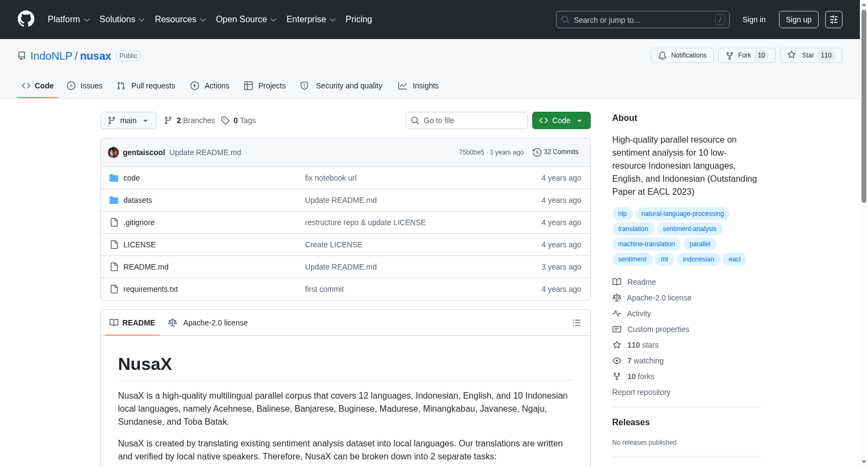This screenshot has height=467, width=868.
Task: Click the .gitignore file icon
Action: pyautogui.click(x=114, y=222)
